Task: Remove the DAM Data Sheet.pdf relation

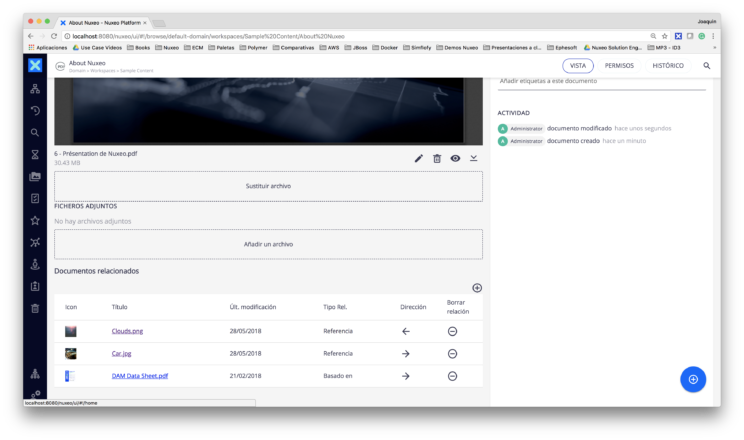Action: coord(453,376)
